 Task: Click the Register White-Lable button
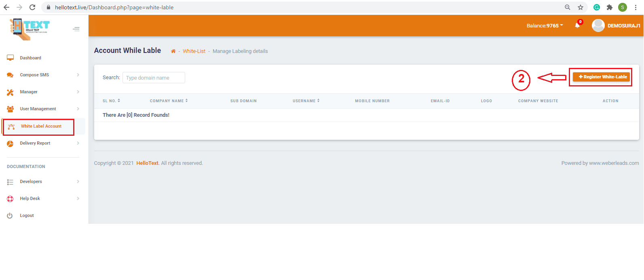602,77
